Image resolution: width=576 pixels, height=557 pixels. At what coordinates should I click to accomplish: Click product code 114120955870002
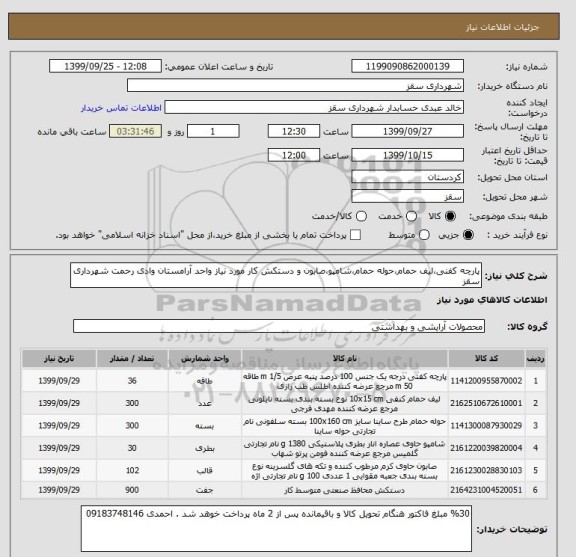(486, 381)
